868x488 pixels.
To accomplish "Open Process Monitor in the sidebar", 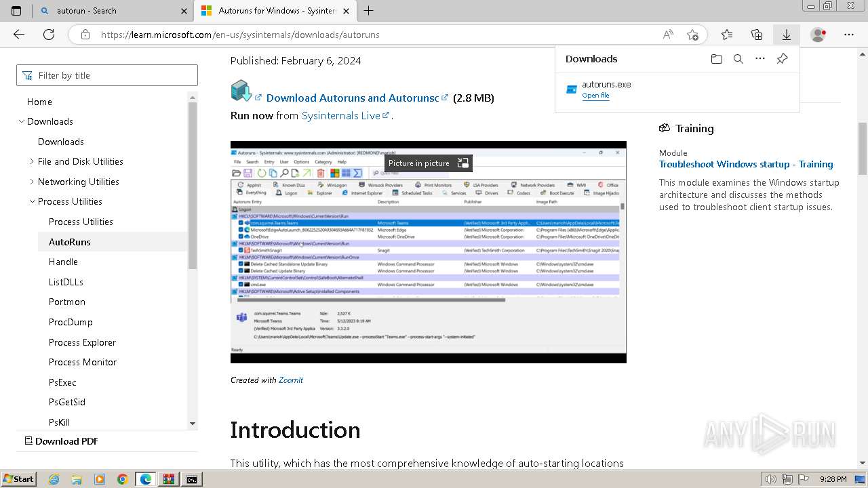I will point(83,362).
